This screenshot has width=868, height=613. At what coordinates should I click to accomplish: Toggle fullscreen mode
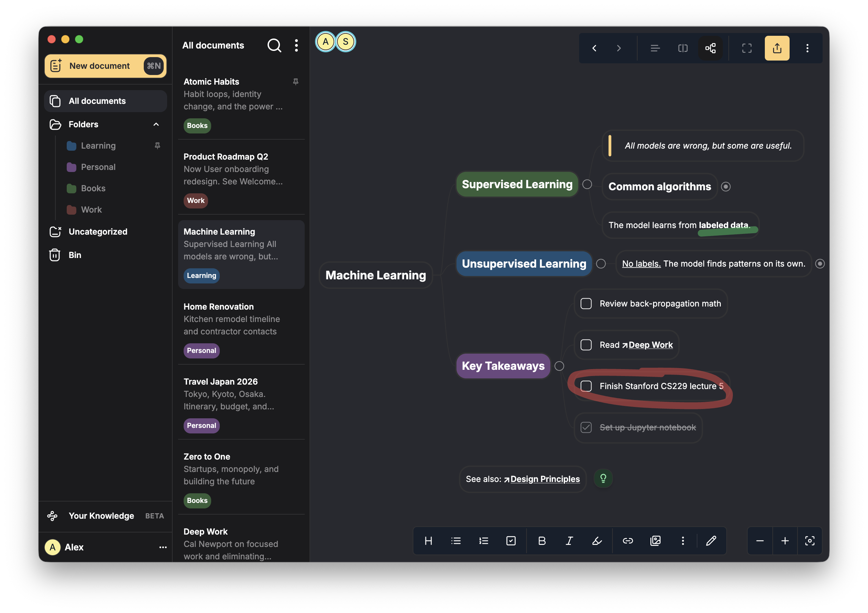(747, 48)
